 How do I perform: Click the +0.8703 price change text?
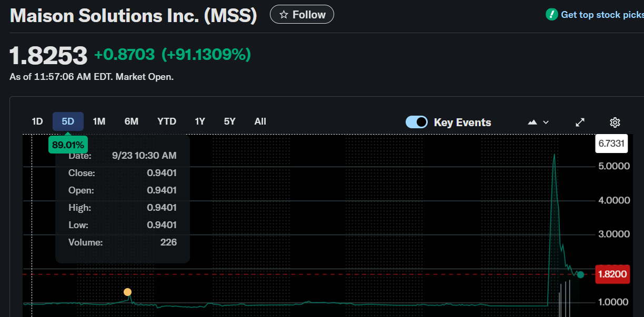click(x=125, y=54)
